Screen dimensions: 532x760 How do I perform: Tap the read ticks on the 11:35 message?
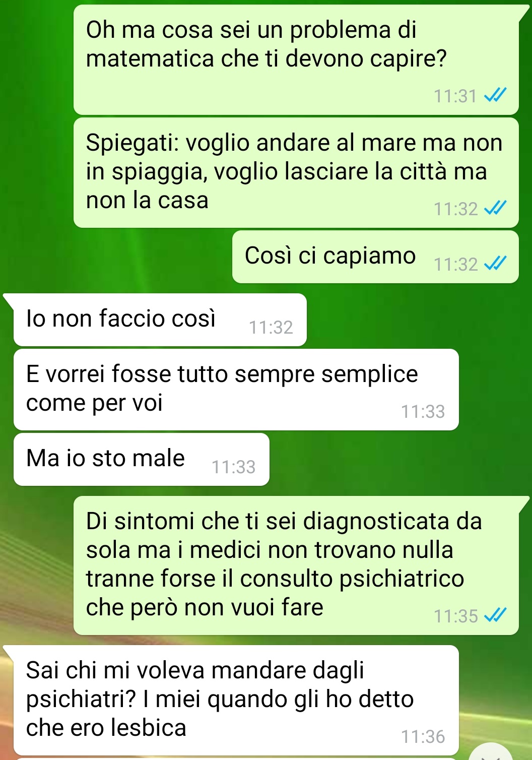[x=495, y=615]
